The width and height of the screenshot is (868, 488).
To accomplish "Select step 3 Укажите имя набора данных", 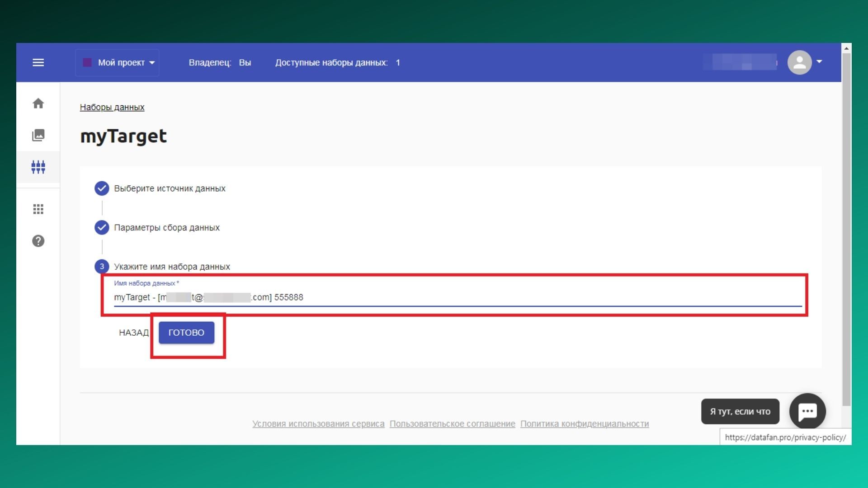I will click(x=162, y=267).
